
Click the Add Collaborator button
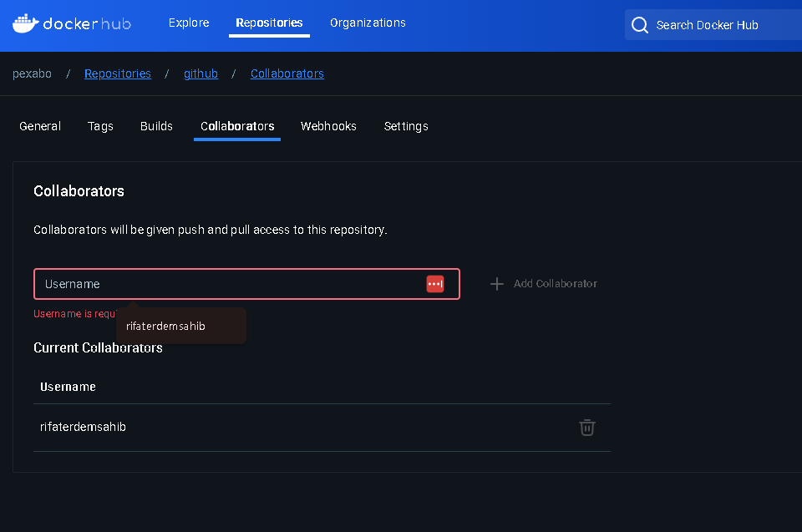(x=543, y=284)
